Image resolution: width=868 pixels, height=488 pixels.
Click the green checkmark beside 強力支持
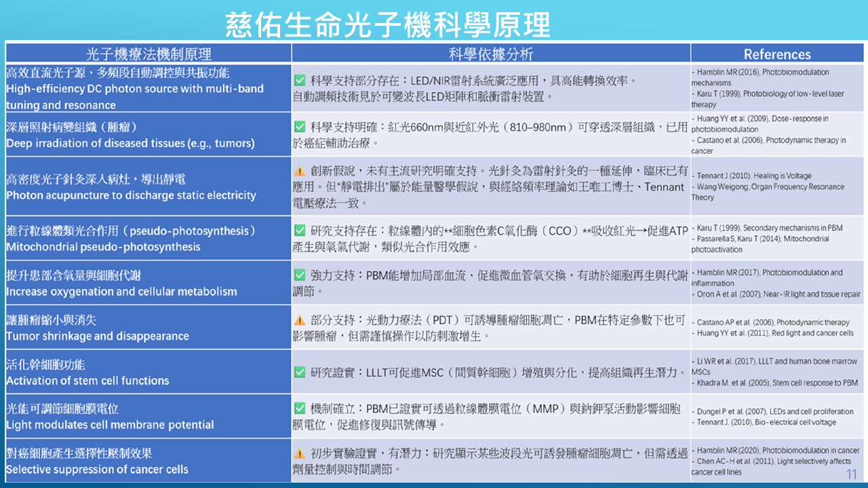click(300, 276)
